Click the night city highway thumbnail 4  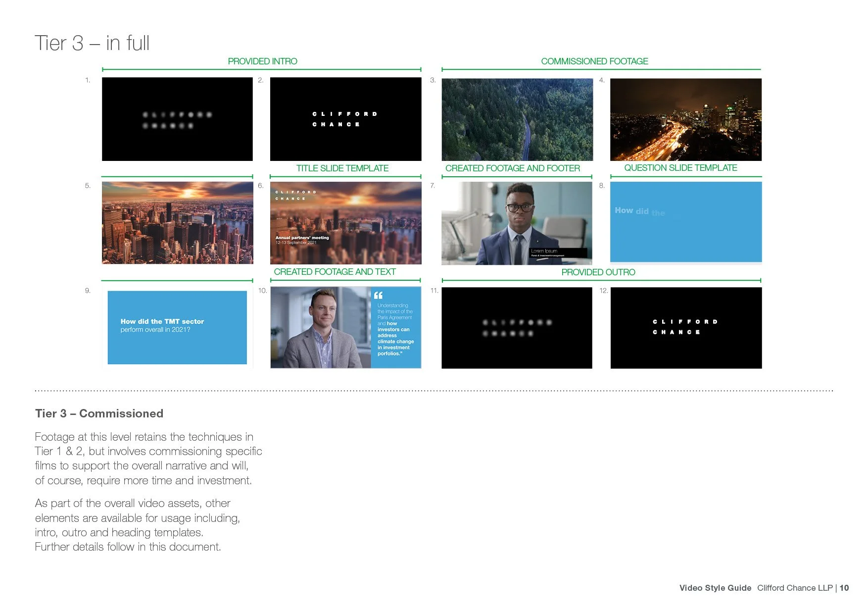(686, 119)
